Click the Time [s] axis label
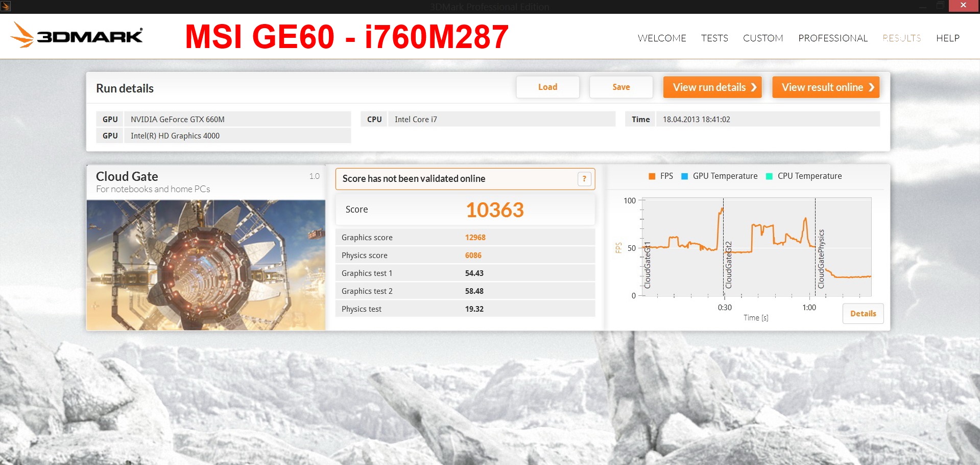Image resolution: width=980 pixels, height=465 pixels. pos(756,318)
